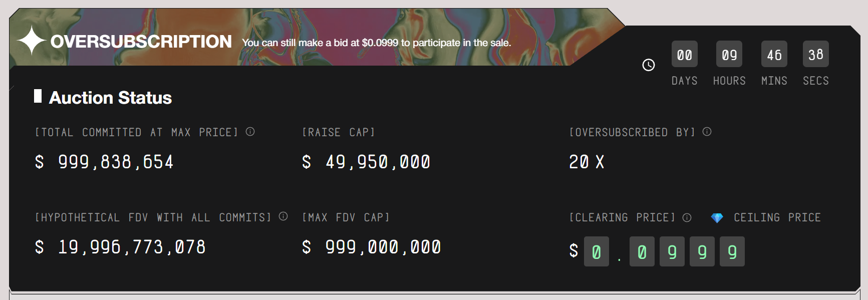
Task: Click the Raise Cap value $49,950,000
Action: 367,162
